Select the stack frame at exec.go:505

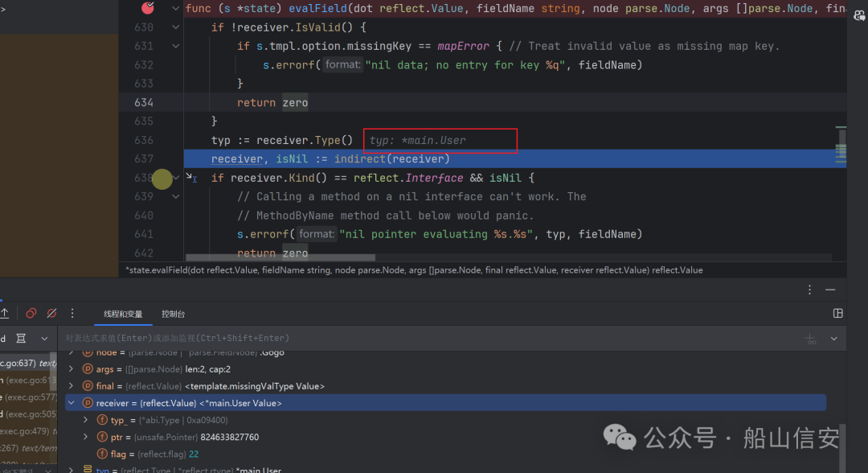(27, 414)
